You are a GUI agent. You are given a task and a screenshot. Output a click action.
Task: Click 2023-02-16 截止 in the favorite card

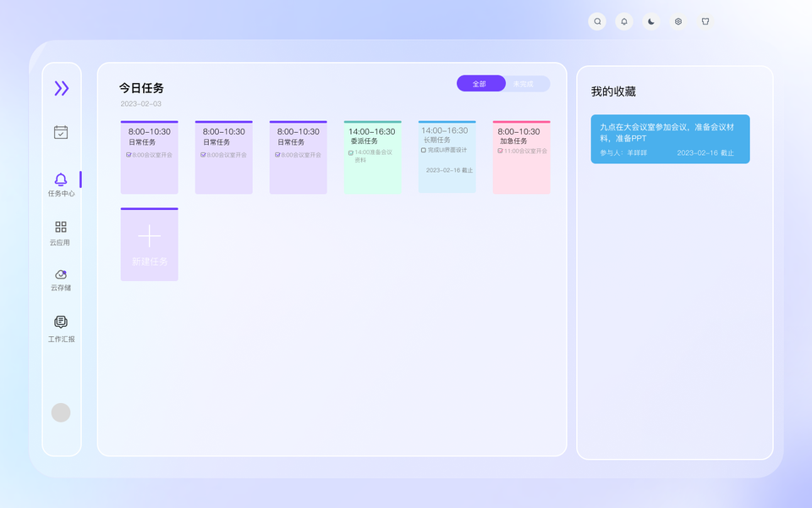tap(705, 153)
